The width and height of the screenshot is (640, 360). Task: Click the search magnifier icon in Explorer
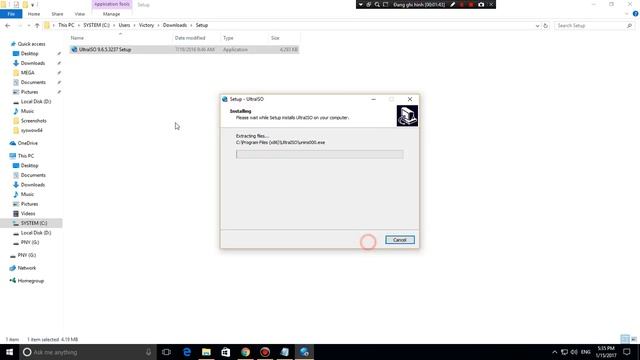point(629,26)
